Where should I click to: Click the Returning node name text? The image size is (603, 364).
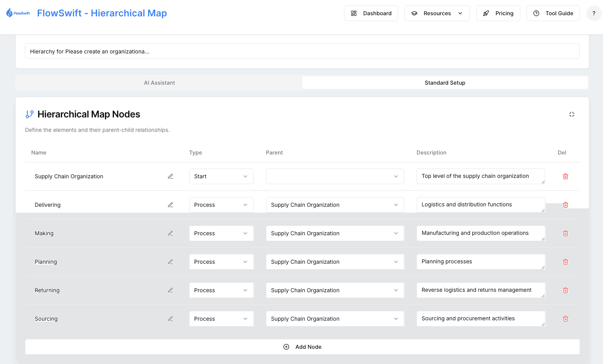click(x=47, y=290)
